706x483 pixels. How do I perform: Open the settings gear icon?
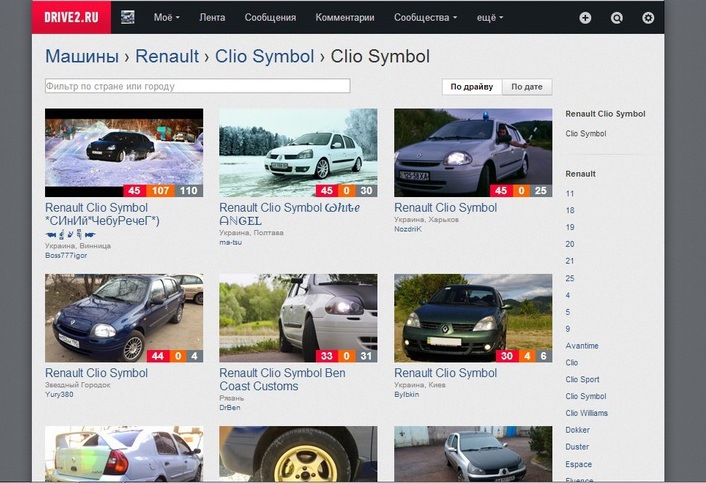[x=648, y=18]
